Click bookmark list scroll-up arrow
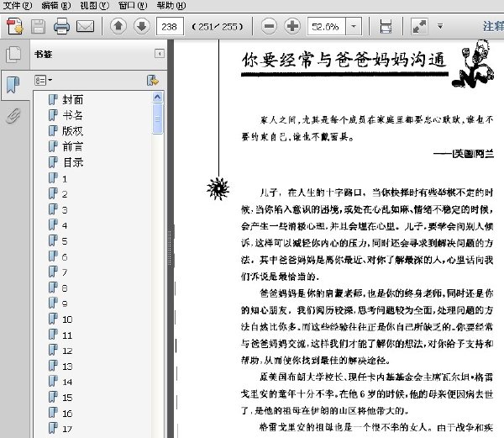This screenshot has height=438, width=504. [x=158, y=98]
